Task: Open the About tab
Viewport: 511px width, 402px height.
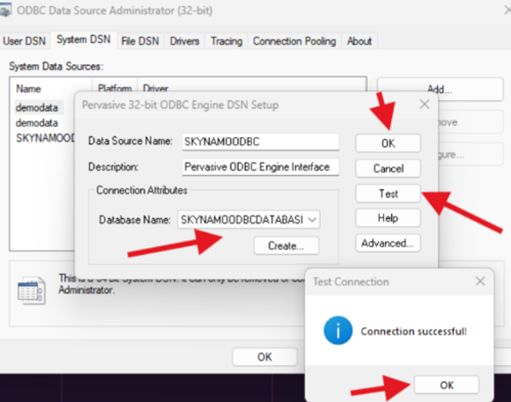Action: (x=359, y=41)
